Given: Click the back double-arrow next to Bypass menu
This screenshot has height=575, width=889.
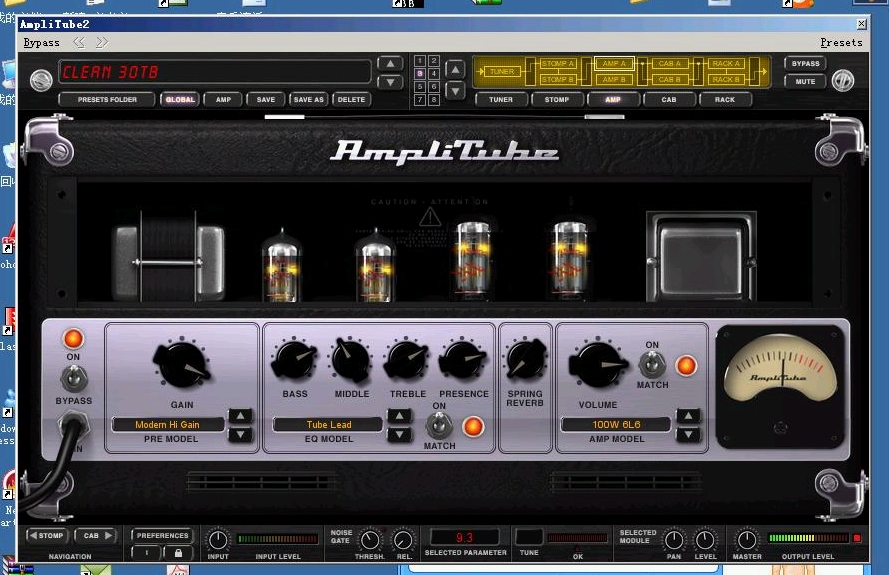Looking at the screenshot, I should [79, 43].
